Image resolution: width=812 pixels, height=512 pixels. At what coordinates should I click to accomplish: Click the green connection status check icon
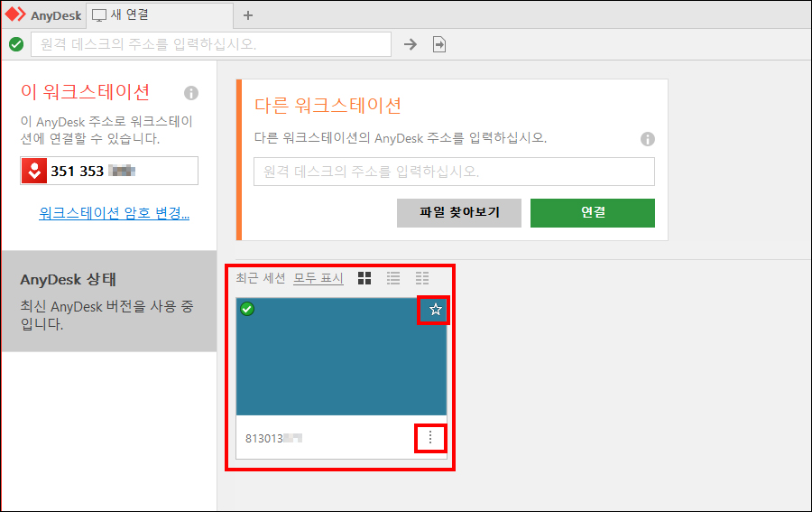(16, 44)
